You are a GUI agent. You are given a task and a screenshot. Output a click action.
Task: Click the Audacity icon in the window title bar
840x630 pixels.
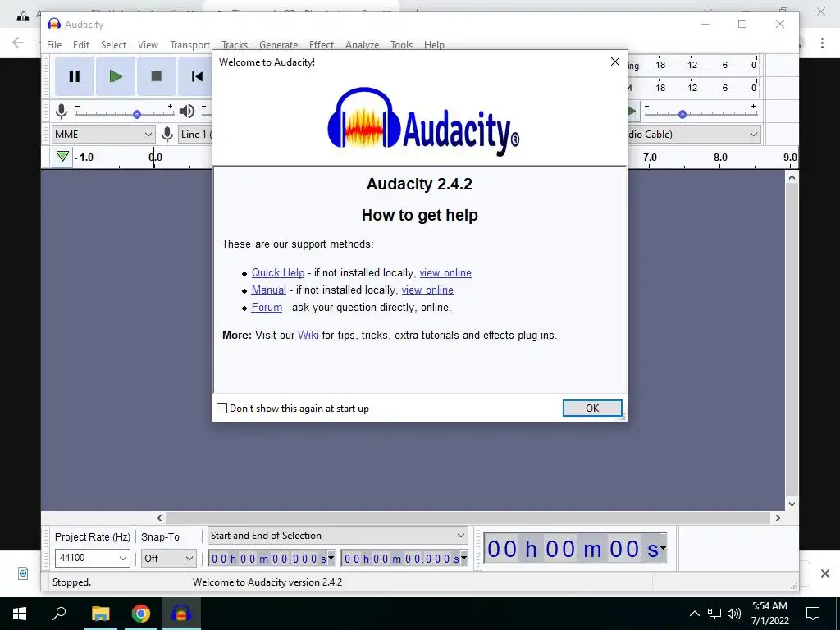tap(53, 24)
